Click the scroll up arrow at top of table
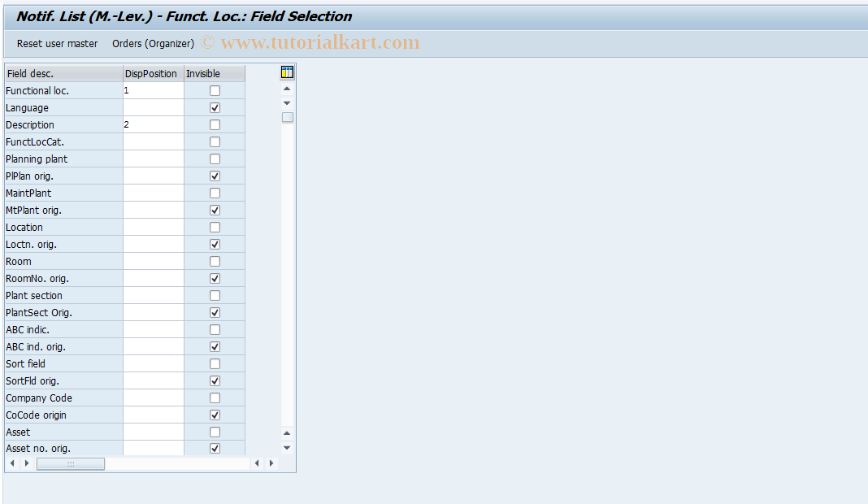This screenshot has width=868, height=504. click(x=287, y=89)
